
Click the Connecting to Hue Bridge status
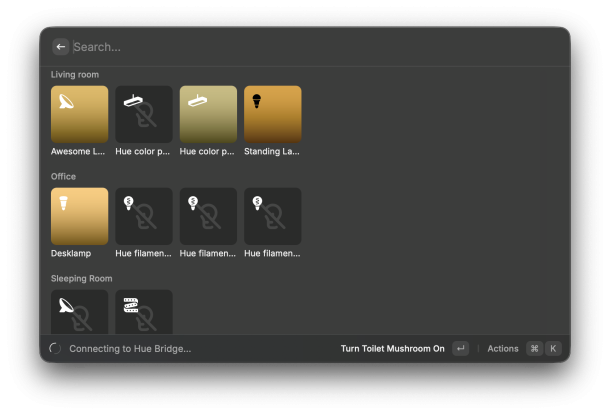tap(129, 349)
